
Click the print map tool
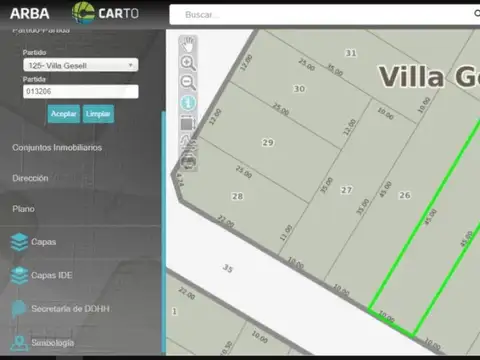click(188, 162)
